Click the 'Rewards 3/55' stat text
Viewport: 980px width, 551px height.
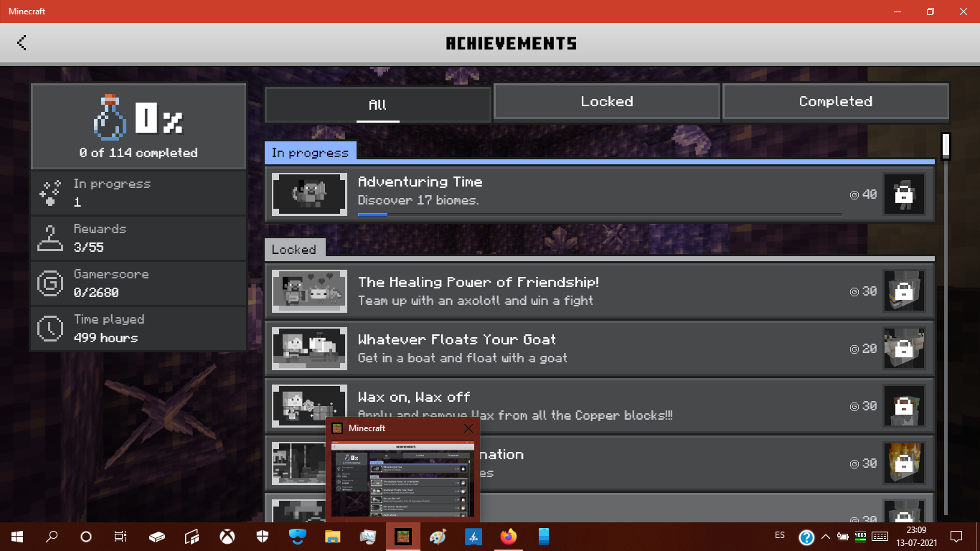click(100, 238)
